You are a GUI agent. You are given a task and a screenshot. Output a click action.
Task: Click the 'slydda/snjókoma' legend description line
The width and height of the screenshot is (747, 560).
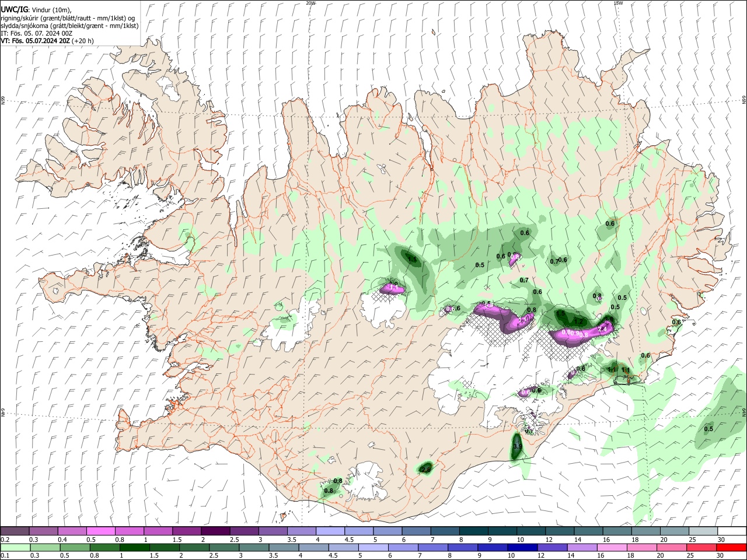click(69, 26)
